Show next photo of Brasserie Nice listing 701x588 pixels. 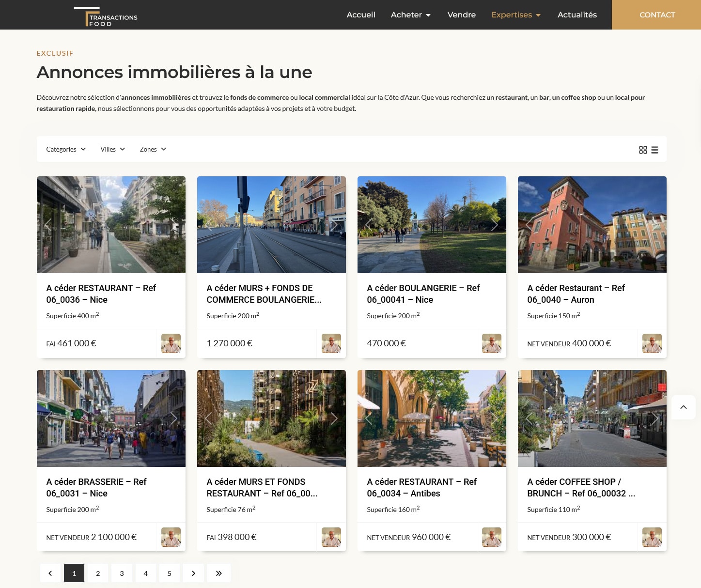[173, 418]
